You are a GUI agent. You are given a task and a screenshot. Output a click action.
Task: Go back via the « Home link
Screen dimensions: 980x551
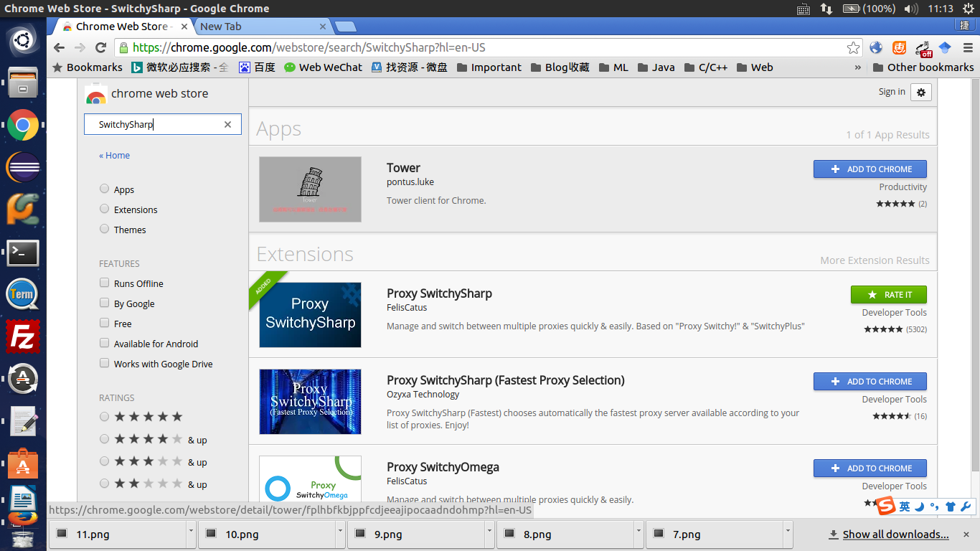click(115, 155)
